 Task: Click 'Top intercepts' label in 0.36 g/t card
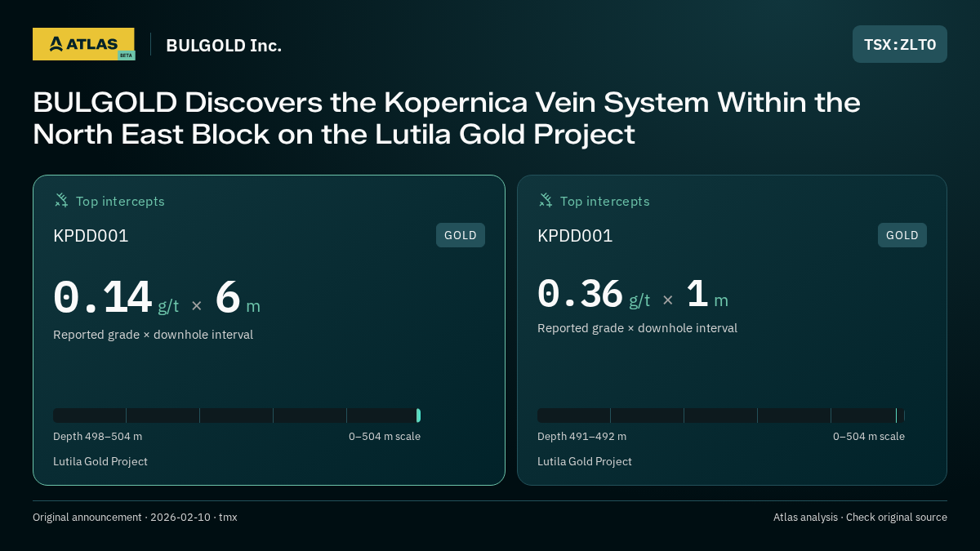pyautogui.click(x=604, y=201)
